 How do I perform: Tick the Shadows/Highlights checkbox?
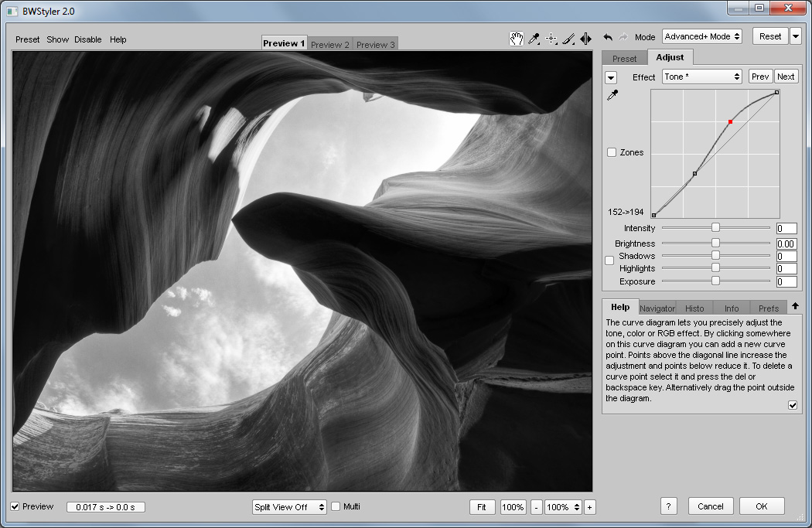tap(609, 261)
